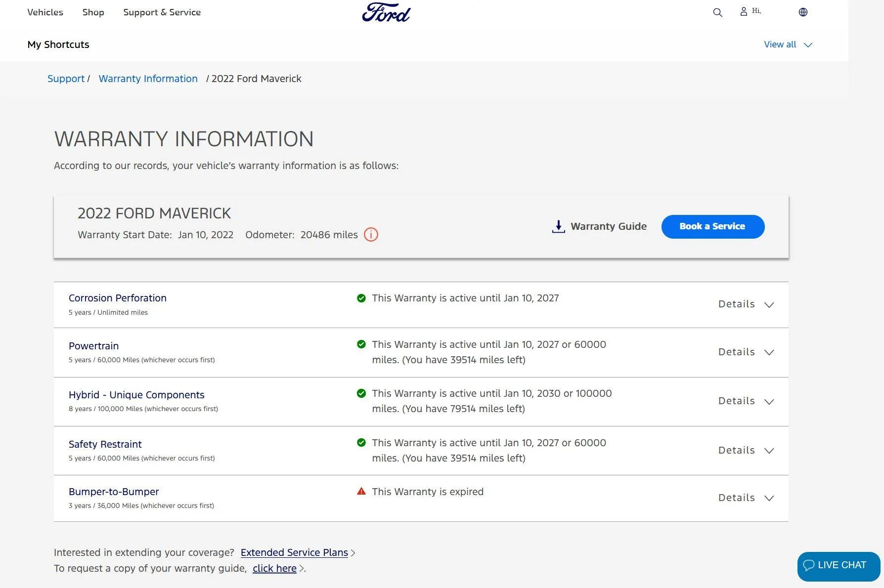Viewport: 884px width, 588px height.
Task: Click the Ford logo
Action: 386,12
